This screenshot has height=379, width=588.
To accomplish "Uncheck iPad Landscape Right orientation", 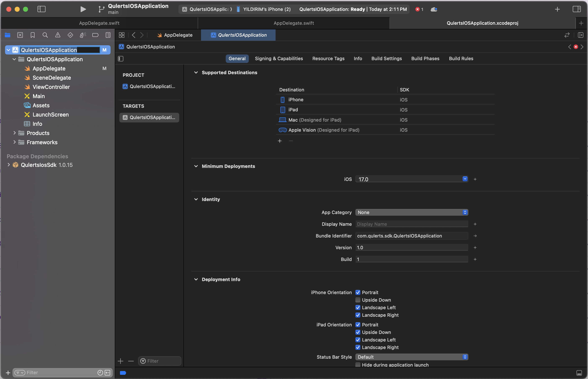I will tap(358, 348).
